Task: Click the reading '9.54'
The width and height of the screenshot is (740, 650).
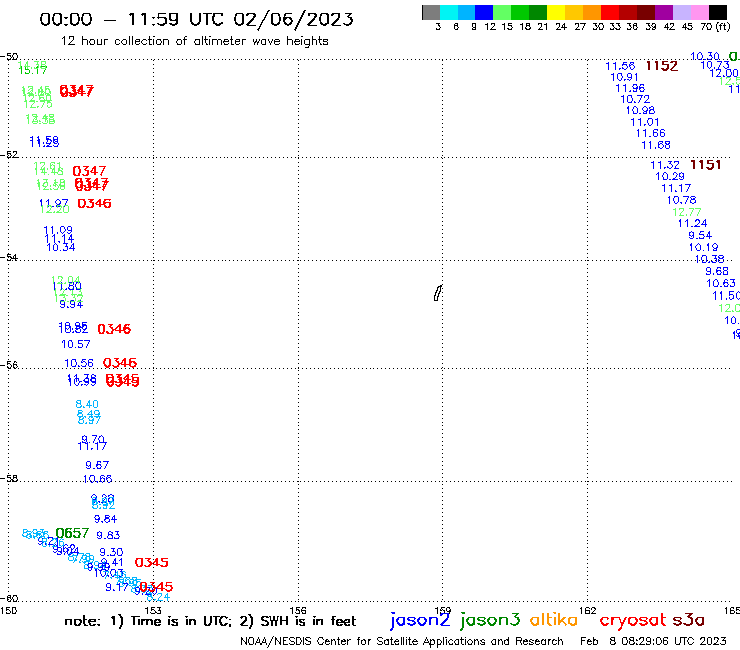Action: point(700,236)
